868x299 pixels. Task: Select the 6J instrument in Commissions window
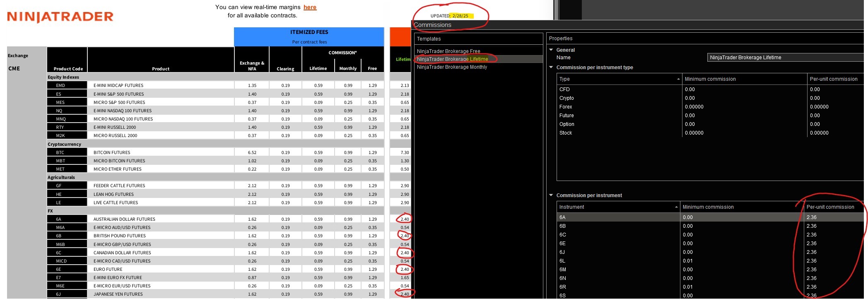pyautogui.click(x=710, y=252)
